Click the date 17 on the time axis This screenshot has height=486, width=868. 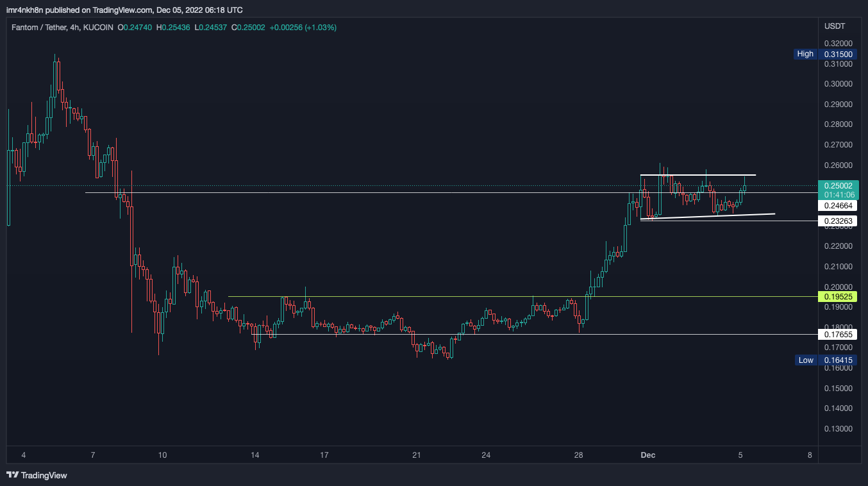click(x=324, y=455)
